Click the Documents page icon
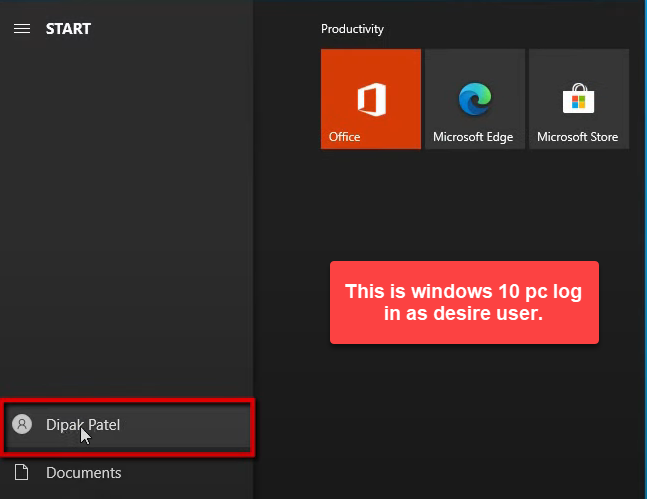Image resolution: width=647 pixels, height=499 pixels. [21, 472]
